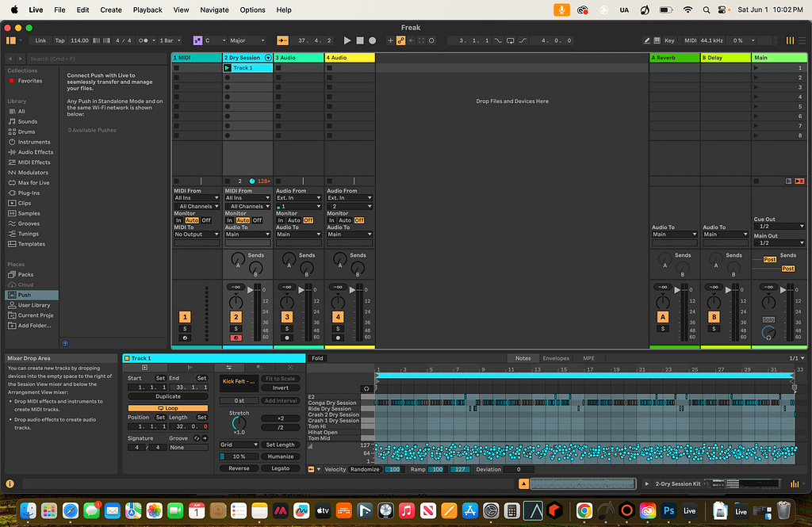Click the Stretch knob in clip view

239,422
